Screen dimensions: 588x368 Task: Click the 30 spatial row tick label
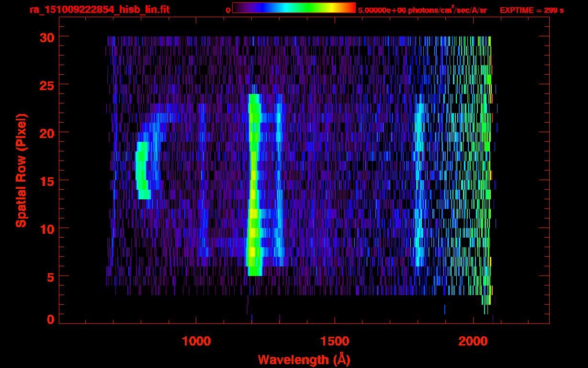tap(47, 37)
